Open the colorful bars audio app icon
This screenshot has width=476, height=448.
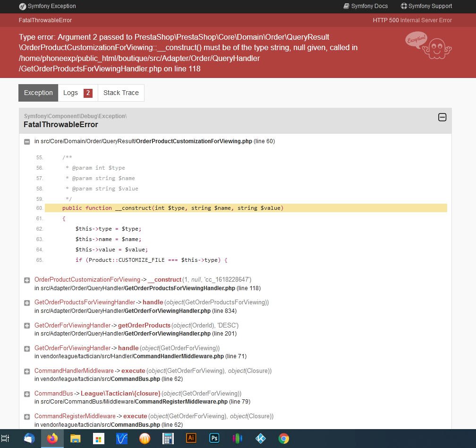(x=238, y=438)
